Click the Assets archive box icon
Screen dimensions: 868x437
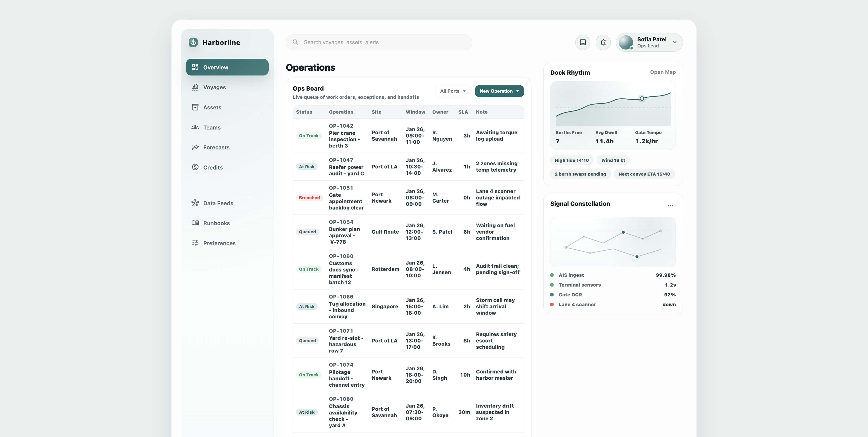(195, 107)
